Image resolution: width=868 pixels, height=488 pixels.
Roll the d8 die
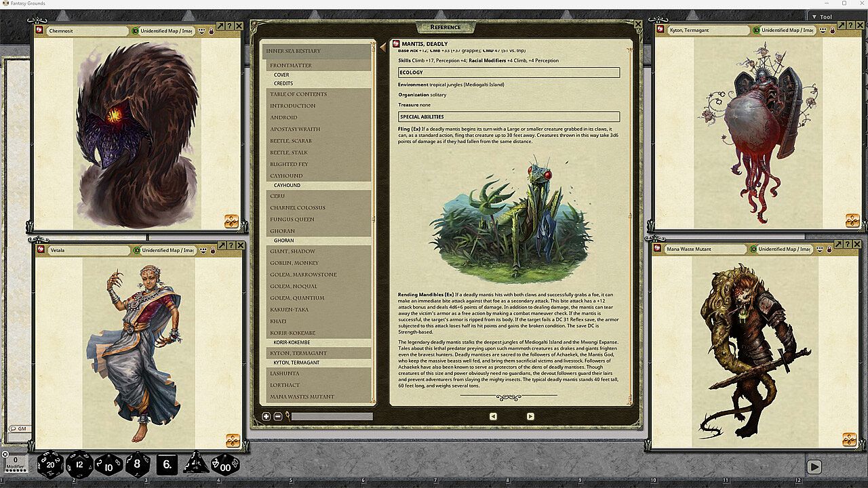pyautogui.click(x=138, y=464)
